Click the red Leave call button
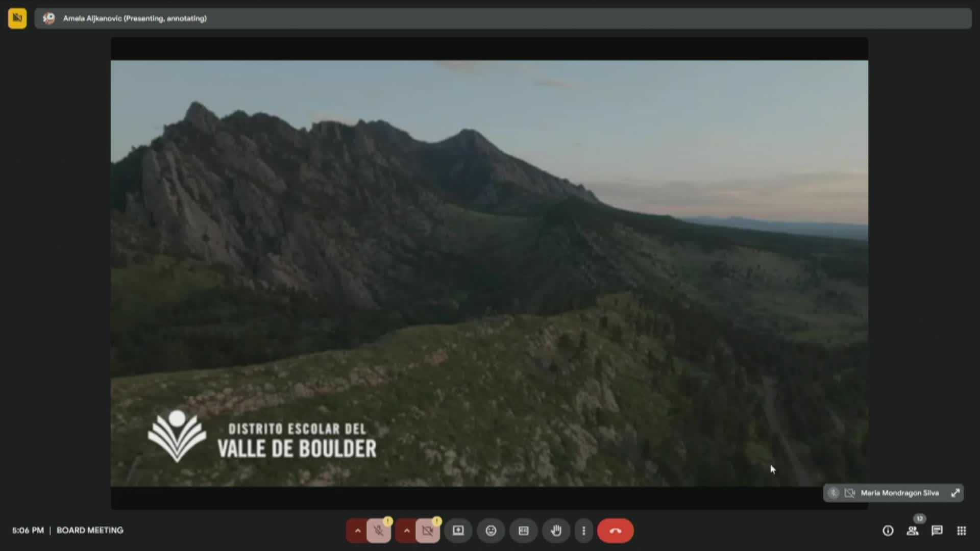Viewport: 980px width, 551px height. click(615, 531)
